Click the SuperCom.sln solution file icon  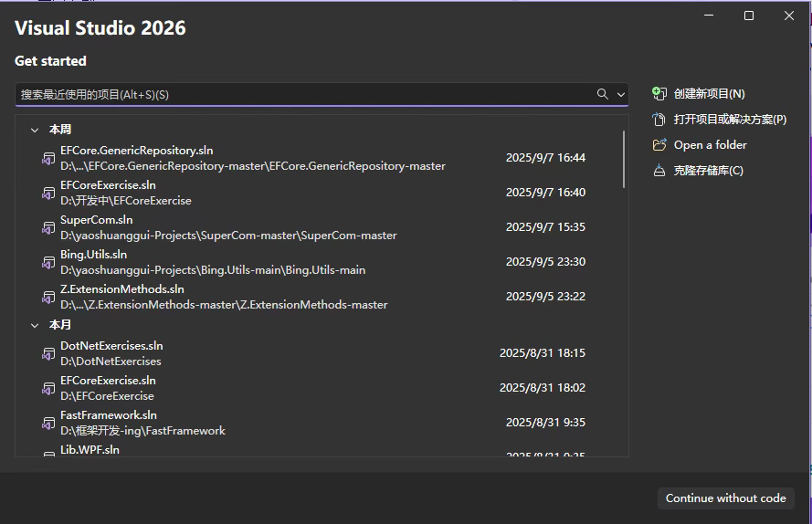pos(48,227)
